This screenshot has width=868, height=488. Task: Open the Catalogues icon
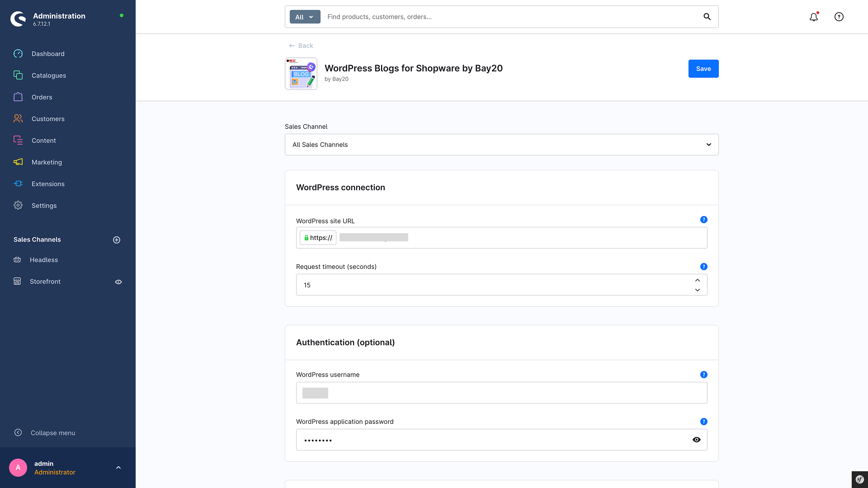[x=18, y=75]
